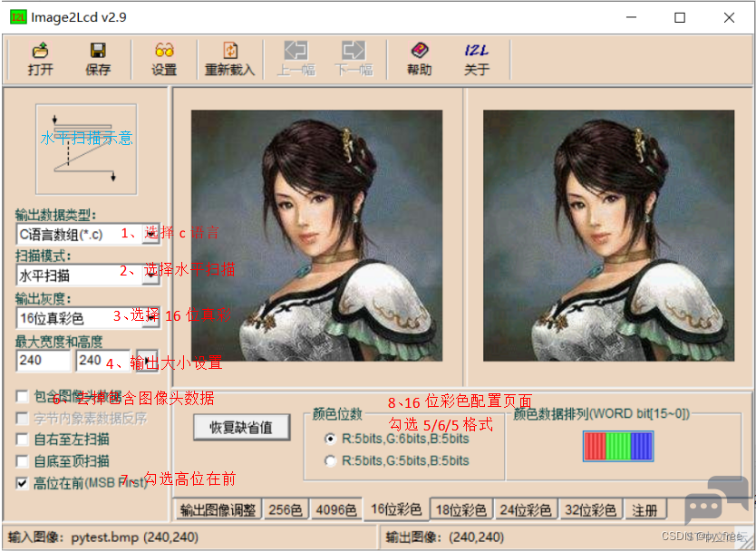Screen dimensions: 756x551
Task: Click status text 输入图像: pytest.bmp
Action: coord(103,537)
